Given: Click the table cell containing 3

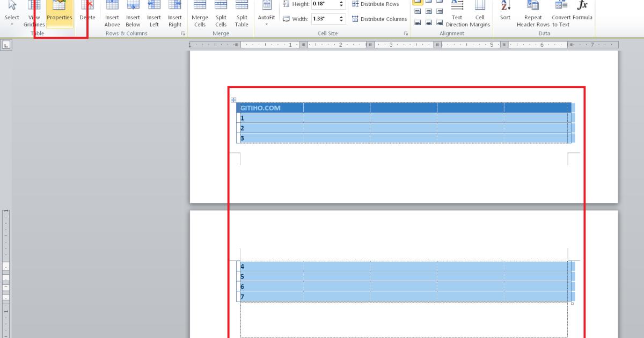Looking at the screenshot, I should point(270,138).
